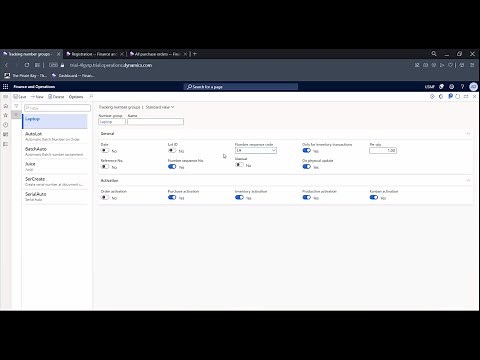Click the Name input field
This screenshot has height=360, width=480.
point(155,122)
